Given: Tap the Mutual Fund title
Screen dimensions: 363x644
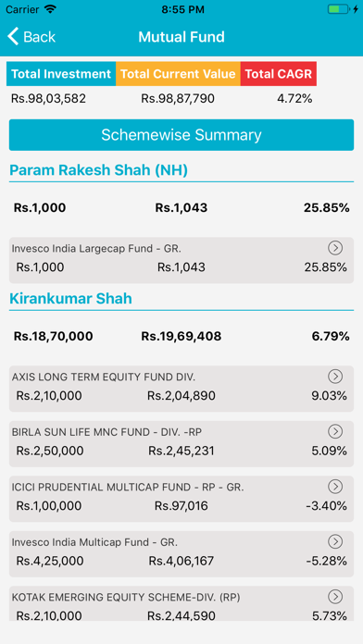Looking at the screenshot, I should click(181, 37).
